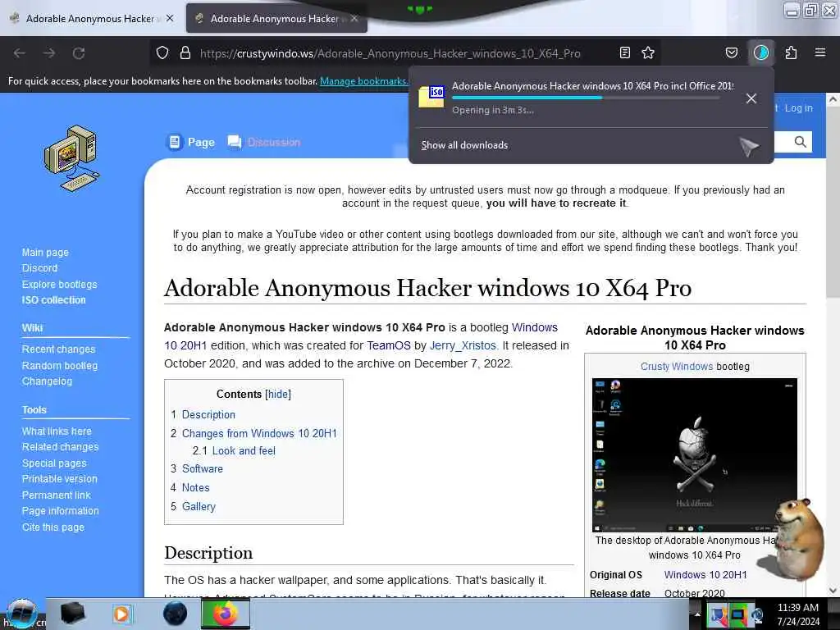Go forward with the forward arrow
This screenshot has width=840, height=630.
pyautogui.click(x=49, y=53)
